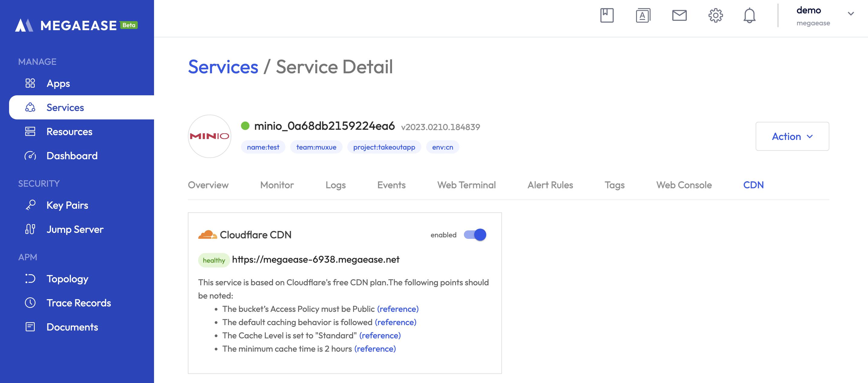Click the Services breadcrumb link
Image resolution: width=868 pixels, height=383 pixels.
(x=223, y=67)
